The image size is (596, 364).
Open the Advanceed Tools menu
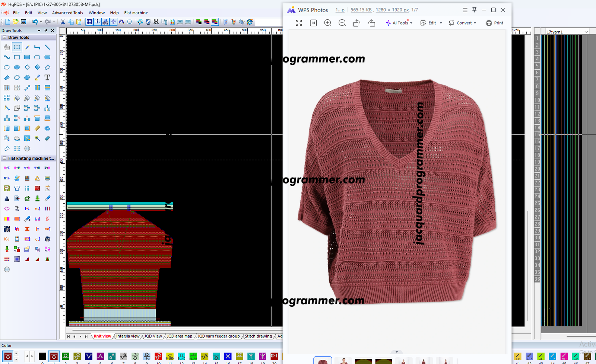pos(67,13)
